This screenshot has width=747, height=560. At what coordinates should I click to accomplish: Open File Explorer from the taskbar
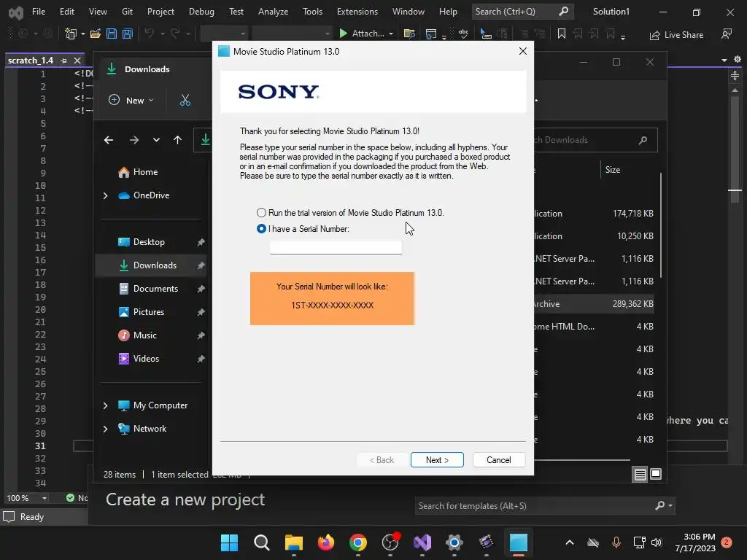tap(293, 542)
